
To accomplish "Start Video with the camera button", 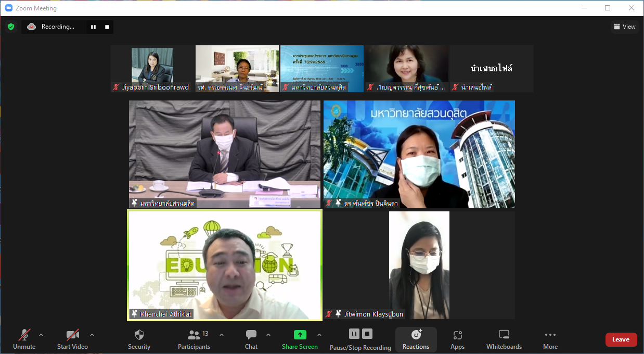I will (72, 339).
